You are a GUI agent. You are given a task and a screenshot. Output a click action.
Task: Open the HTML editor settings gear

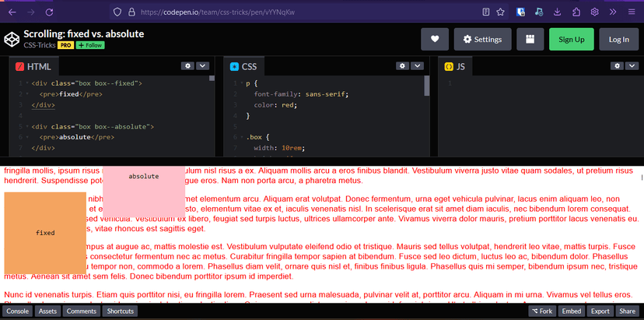click(x=187, y=66)
